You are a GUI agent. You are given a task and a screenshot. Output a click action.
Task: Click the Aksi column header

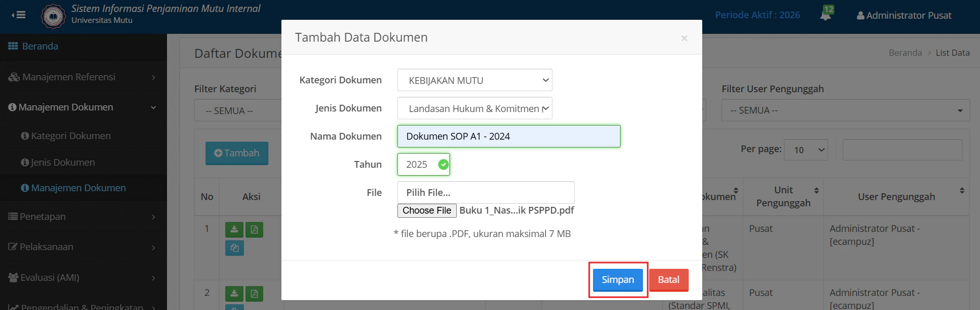tap(251, 197)
